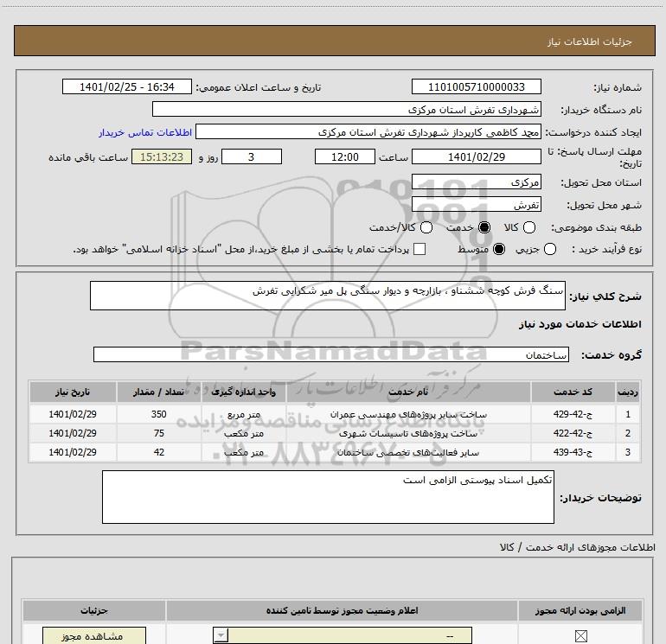Click the الزامی بودن ارائه مجوز column header
The width and height of the screenshot is (666, 644).
(580, 610)
